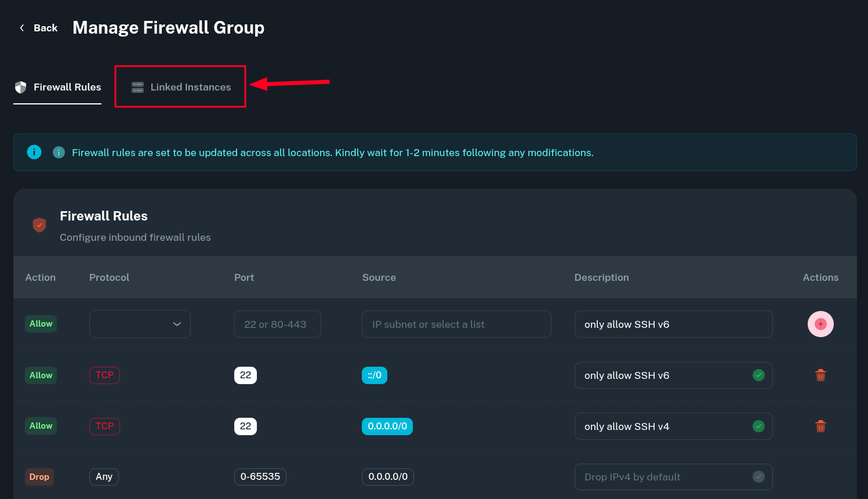Click green checkmark in SSH v4 description

[758, 426]
